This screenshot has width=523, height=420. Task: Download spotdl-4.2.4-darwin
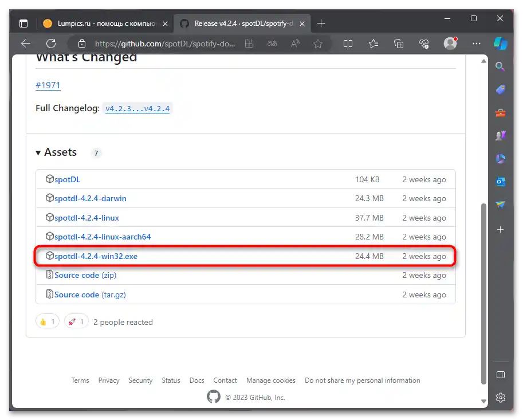(x=90, y=198)
